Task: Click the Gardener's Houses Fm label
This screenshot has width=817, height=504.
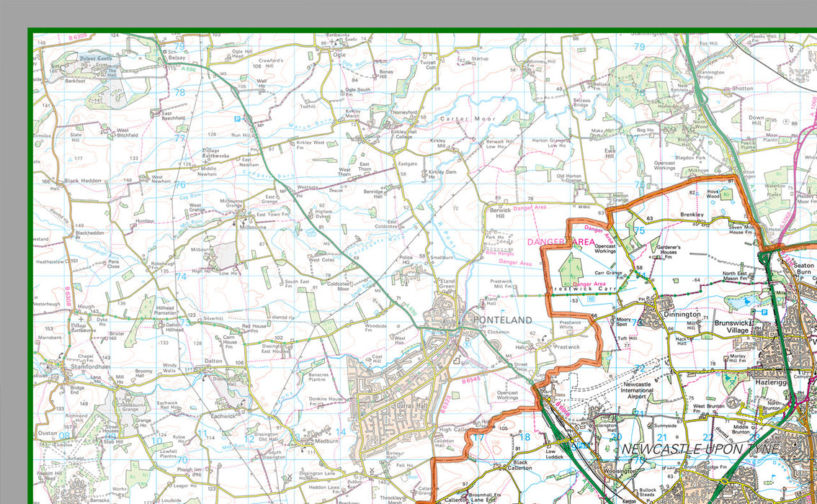Action: (669, 251)
